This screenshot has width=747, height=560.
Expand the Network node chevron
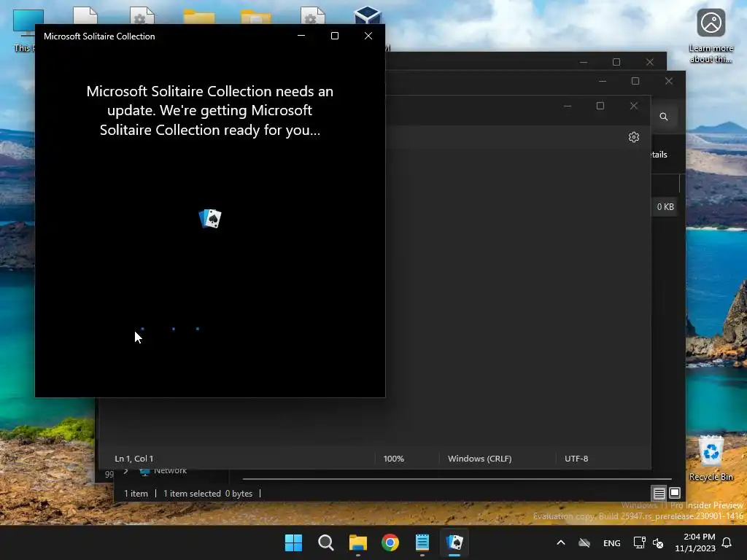tap(125, 472)
